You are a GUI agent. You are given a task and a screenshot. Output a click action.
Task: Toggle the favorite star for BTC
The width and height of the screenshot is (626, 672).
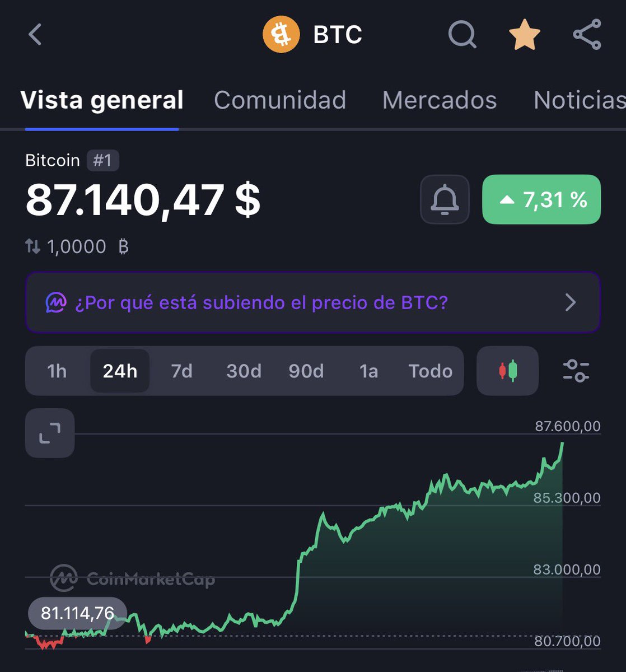pos(525,35)
